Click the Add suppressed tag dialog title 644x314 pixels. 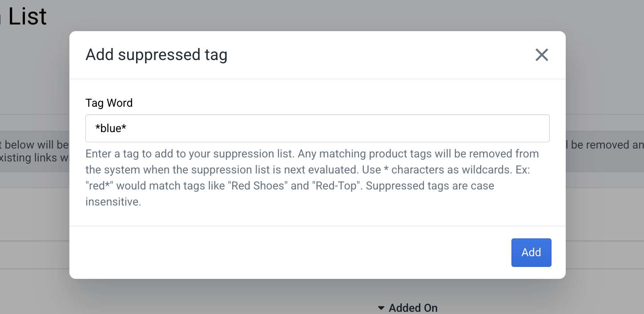pyautogui.click(x=157, y=55)
